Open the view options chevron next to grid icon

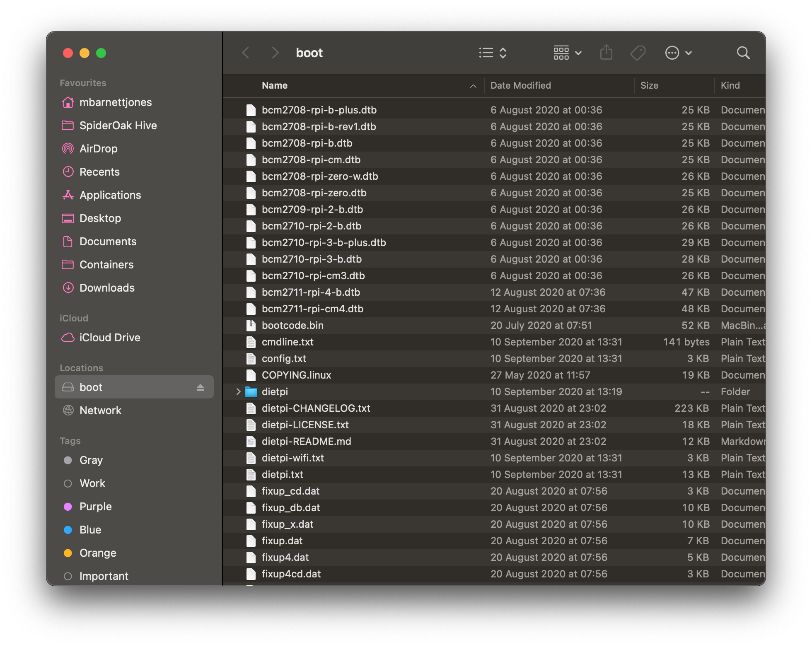point(579,53)
